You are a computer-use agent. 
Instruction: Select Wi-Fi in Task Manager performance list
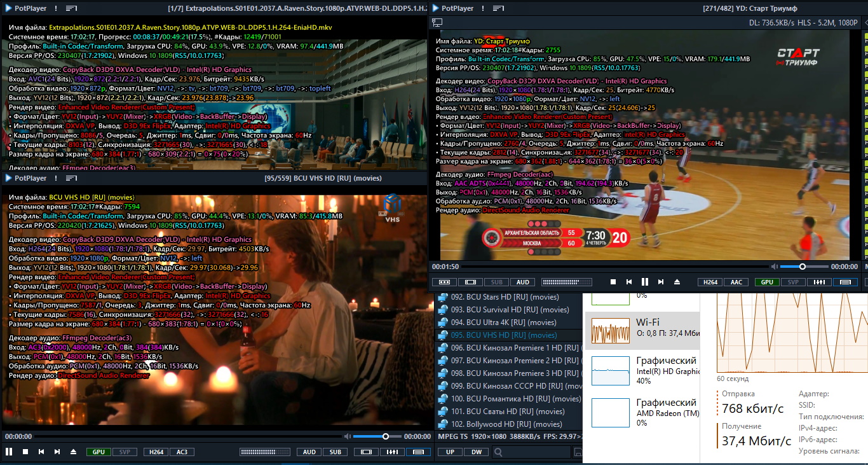click(x=642, y=330)
